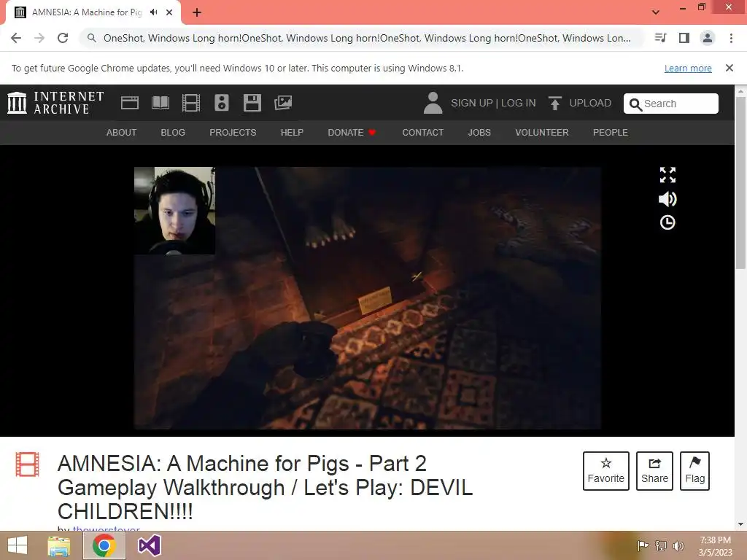Open playback speed clock icon
This screenshot has height=560, width=747.
(667, 222)
